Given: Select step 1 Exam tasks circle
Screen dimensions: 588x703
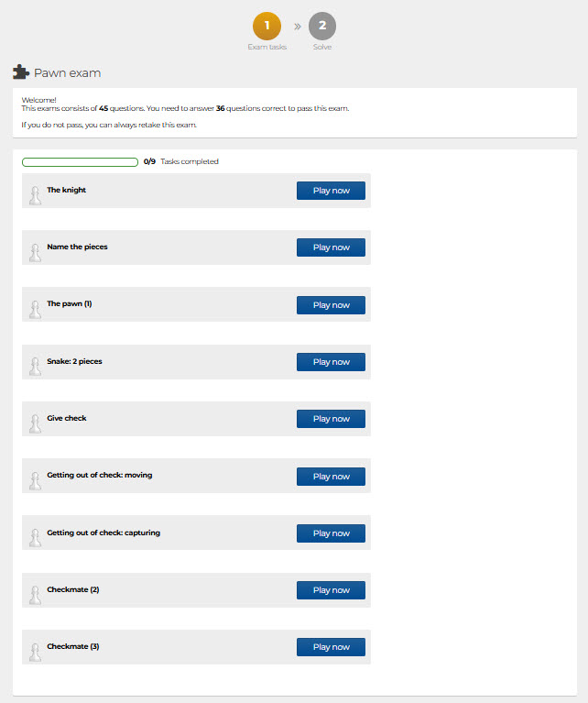Looking at the screenshot, I should click(x=267, y=26).
